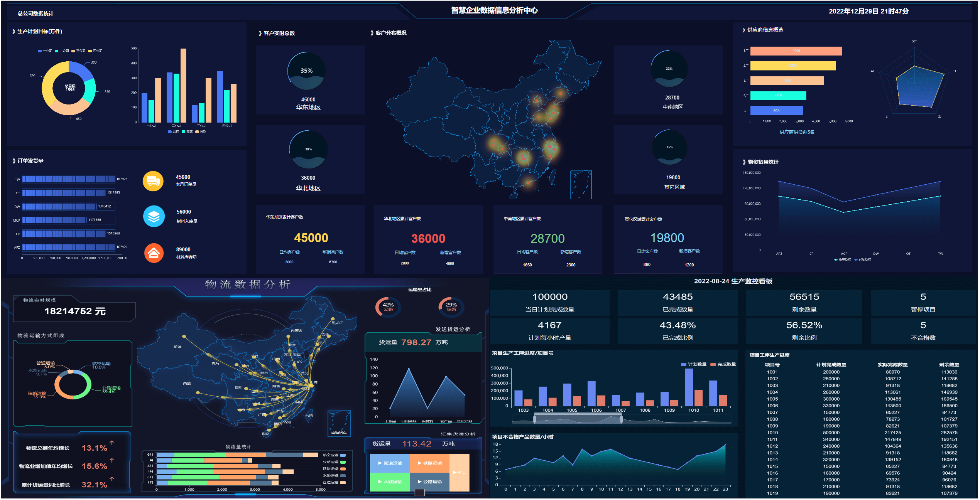
Task: Click the 22% liquid gauge for 中南地区
Action: pyautogui.click(x=669, y=69)
